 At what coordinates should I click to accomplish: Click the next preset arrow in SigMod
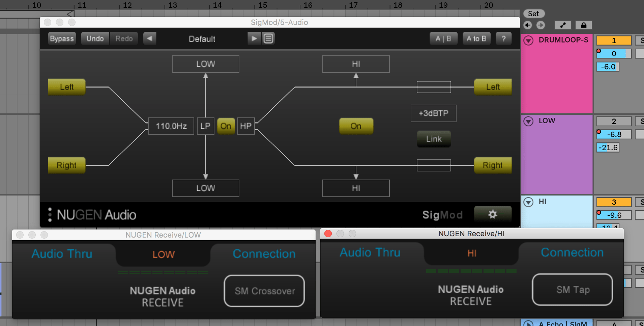point(254,38)
